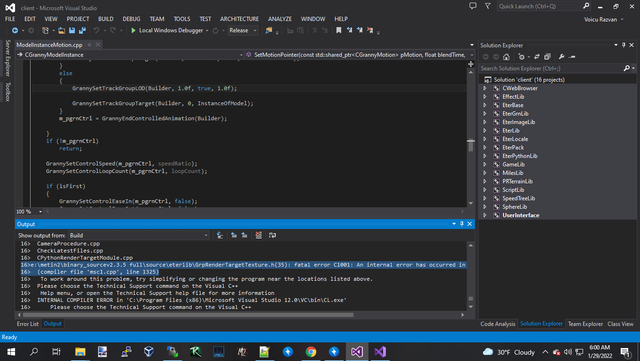Click the New Project toolbar icon
The image size is (640, 361).
(x=45, y=31)
